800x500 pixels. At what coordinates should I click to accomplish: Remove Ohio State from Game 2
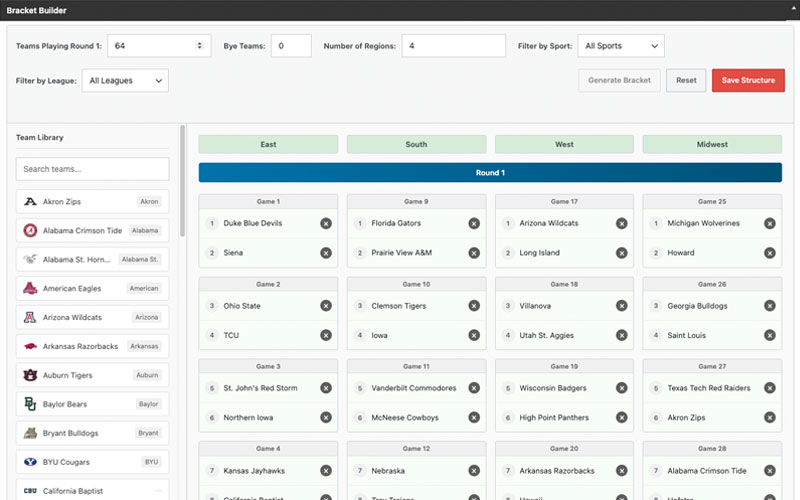326,306
